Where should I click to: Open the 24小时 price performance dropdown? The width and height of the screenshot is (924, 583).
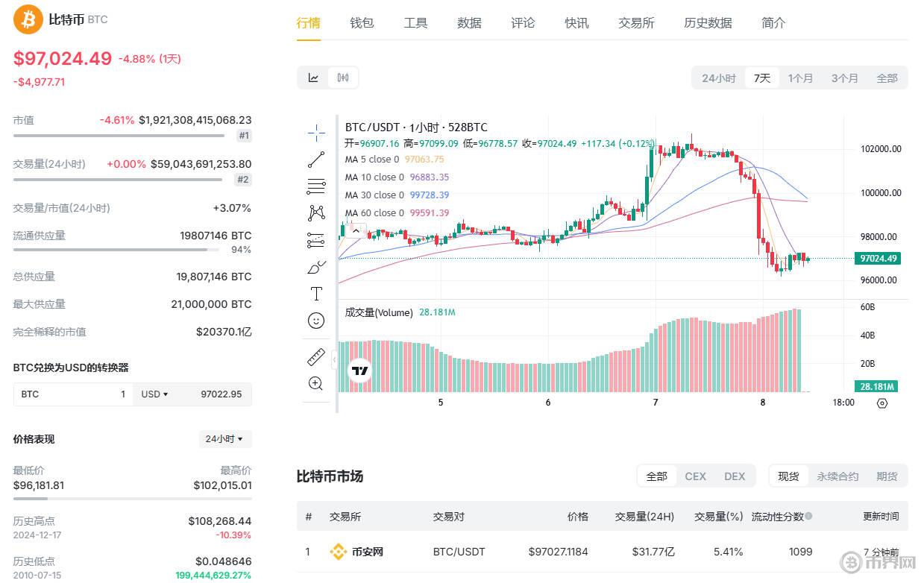click(224, 439)
